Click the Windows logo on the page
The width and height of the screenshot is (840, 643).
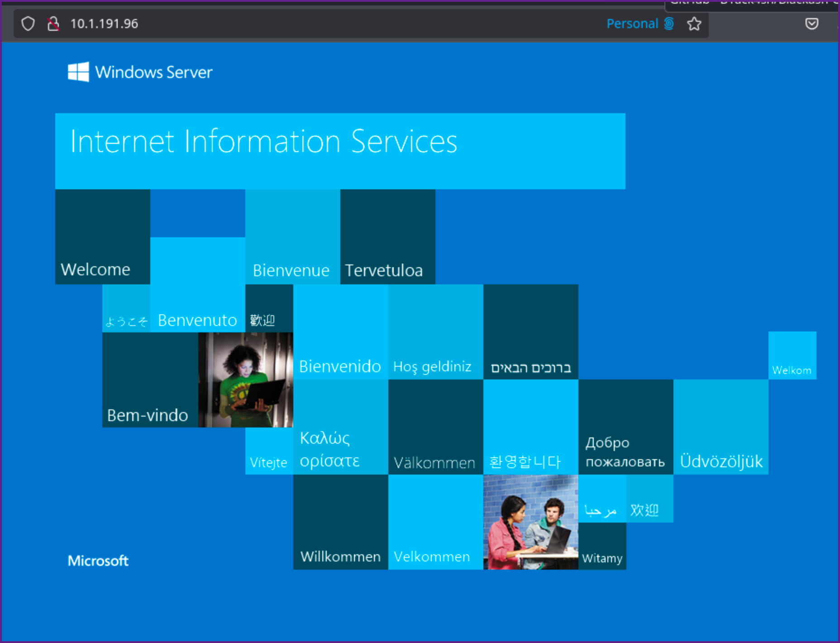[78, 72]
